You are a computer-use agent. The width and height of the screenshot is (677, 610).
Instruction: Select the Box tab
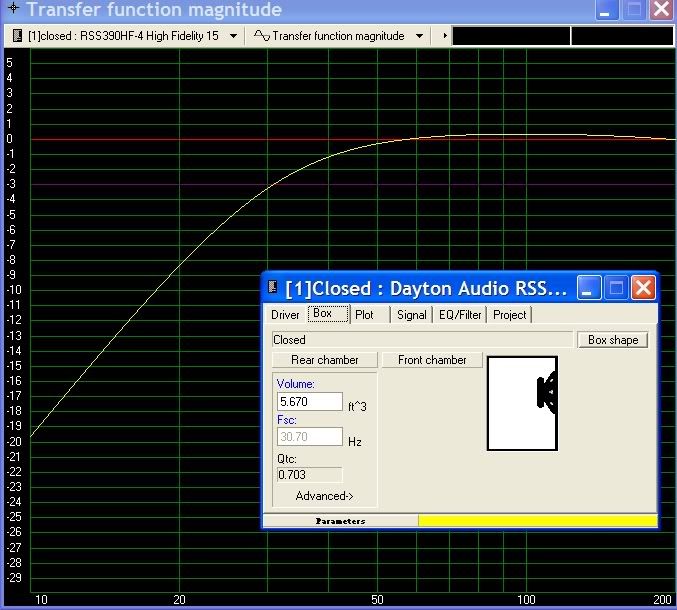coord(328,313)
